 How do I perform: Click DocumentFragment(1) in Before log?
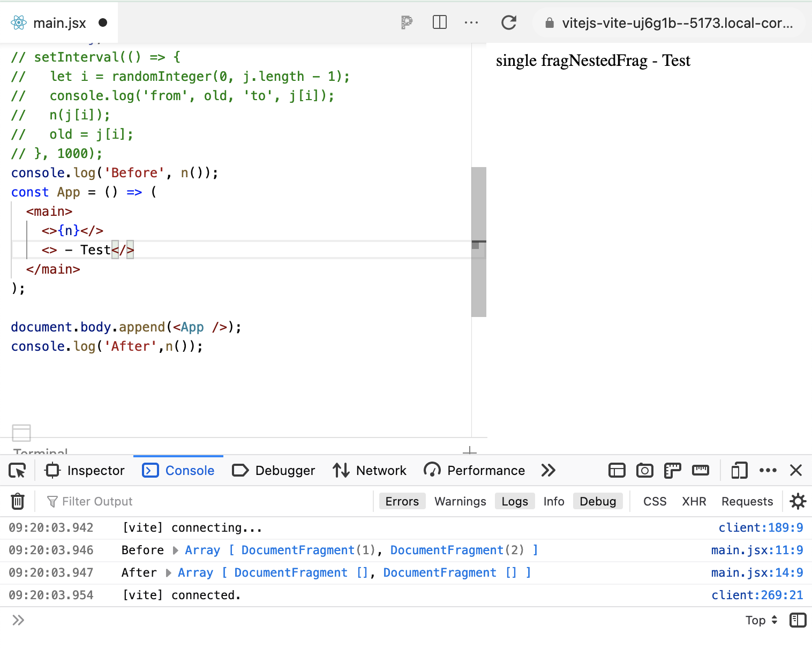[309, 550]
